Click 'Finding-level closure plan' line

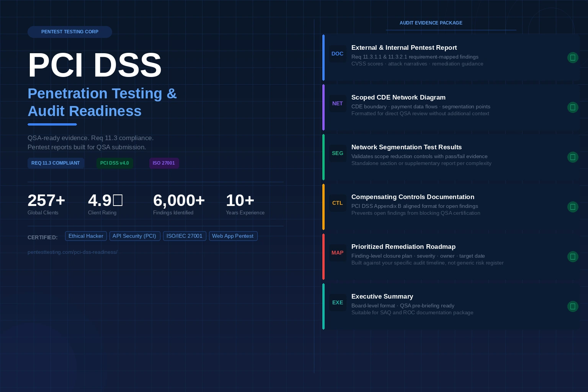[x=418, y=256]
